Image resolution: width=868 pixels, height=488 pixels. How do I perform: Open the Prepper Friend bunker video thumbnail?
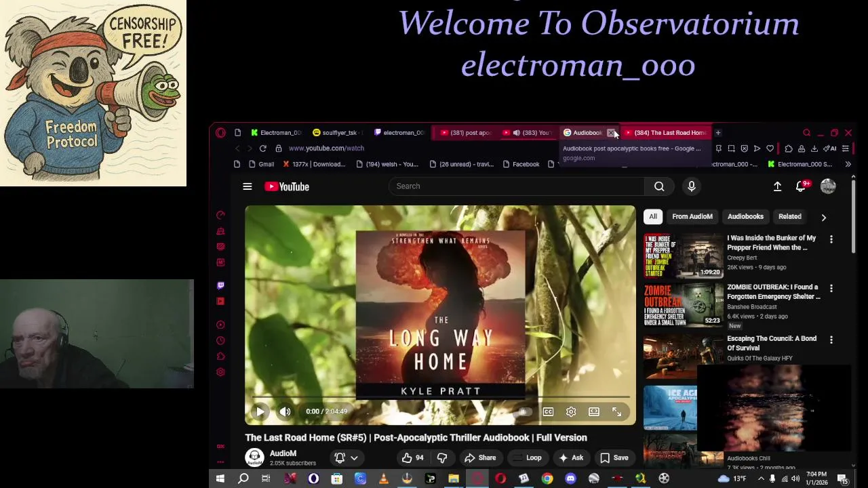(684, 256)
